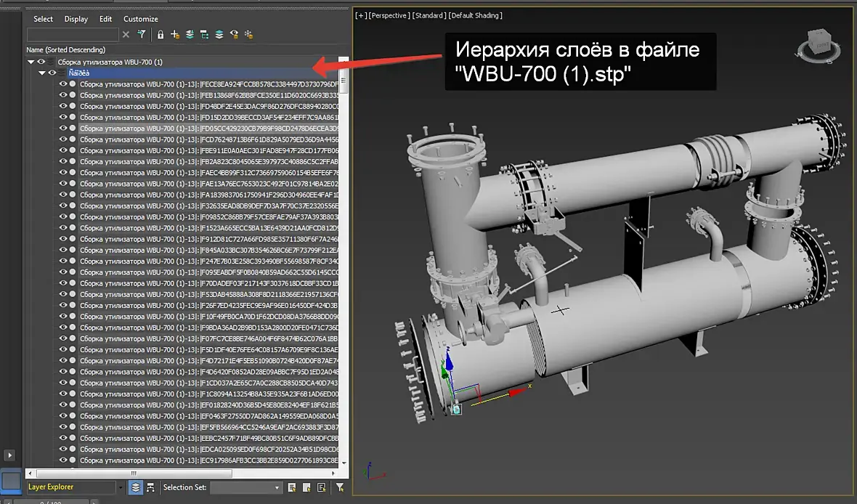Hide the FB2A823C80 object
Screen dimensions: 857x504
tap(63, 161)
